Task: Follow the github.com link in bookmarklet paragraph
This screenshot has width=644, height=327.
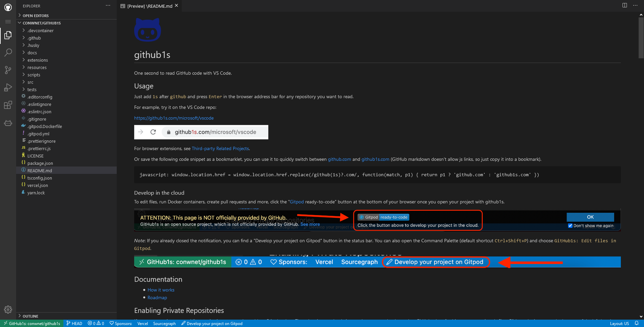Action: point(339,159)
